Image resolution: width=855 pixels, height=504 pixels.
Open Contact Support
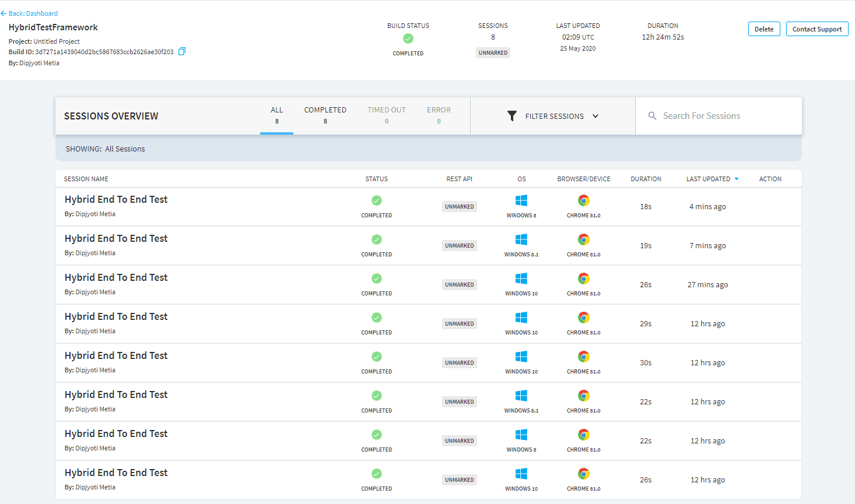click(817, 28)
